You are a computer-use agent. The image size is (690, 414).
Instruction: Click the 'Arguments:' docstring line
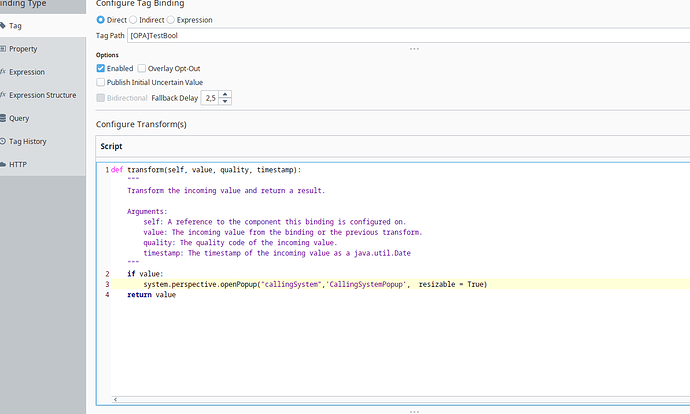(147, 211)
